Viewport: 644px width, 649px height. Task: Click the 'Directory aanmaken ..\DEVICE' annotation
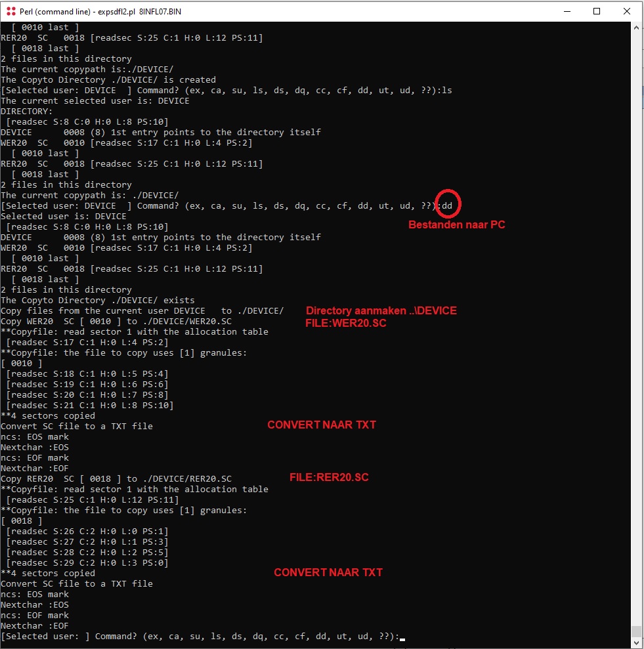pyautogui.click(x=381, y=311)
